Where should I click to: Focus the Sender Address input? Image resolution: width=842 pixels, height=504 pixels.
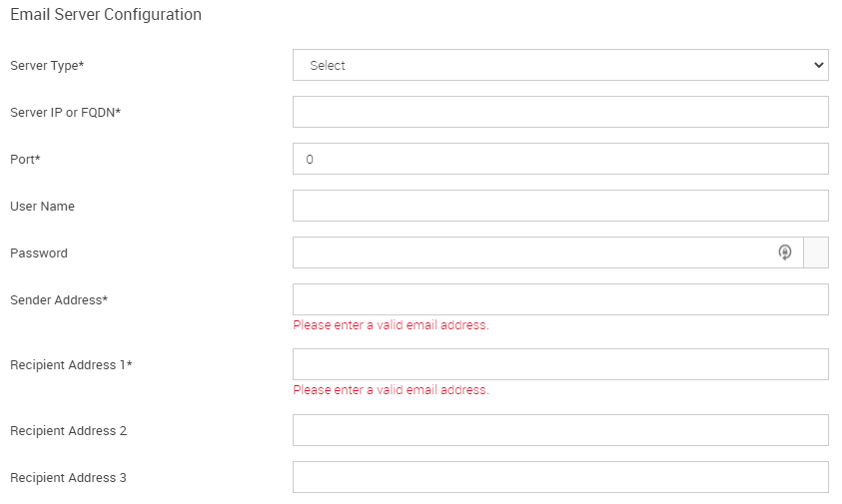(560, 299)
